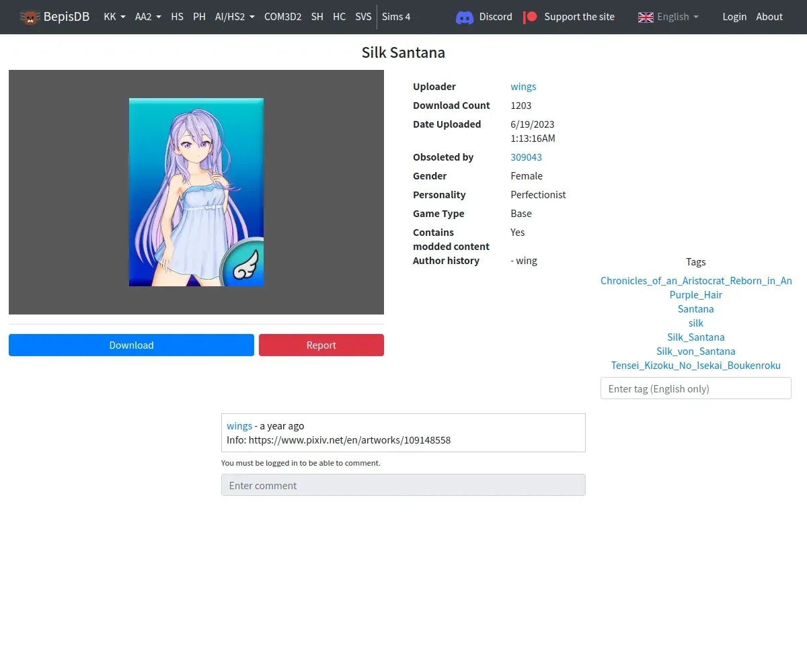Screen dimensions: 807x672
Task: Open the HC section
Action: coord(339,17)
